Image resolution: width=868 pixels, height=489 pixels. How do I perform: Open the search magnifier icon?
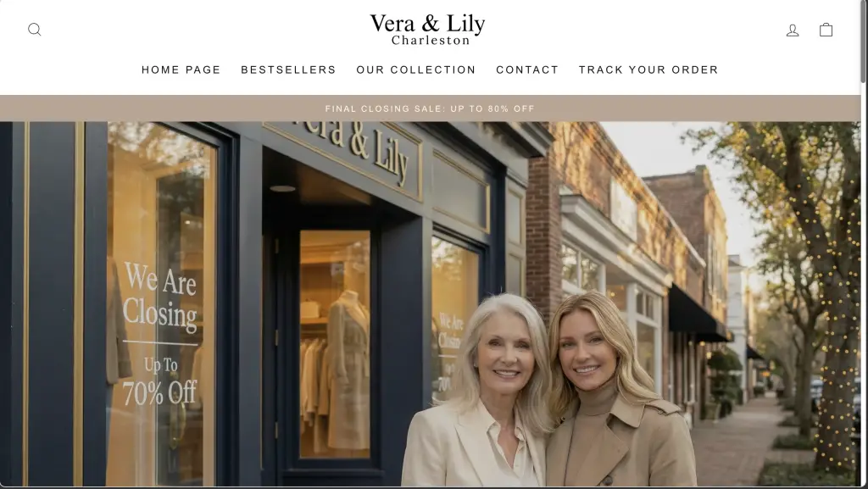point(34,30)
